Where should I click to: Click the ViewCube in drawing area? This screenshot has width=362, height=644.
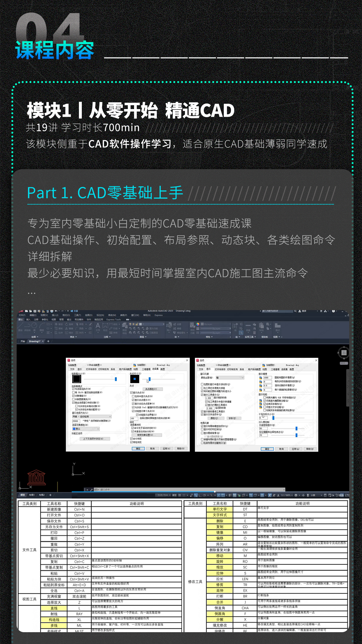pyautogui.click(x=344, y=353)
